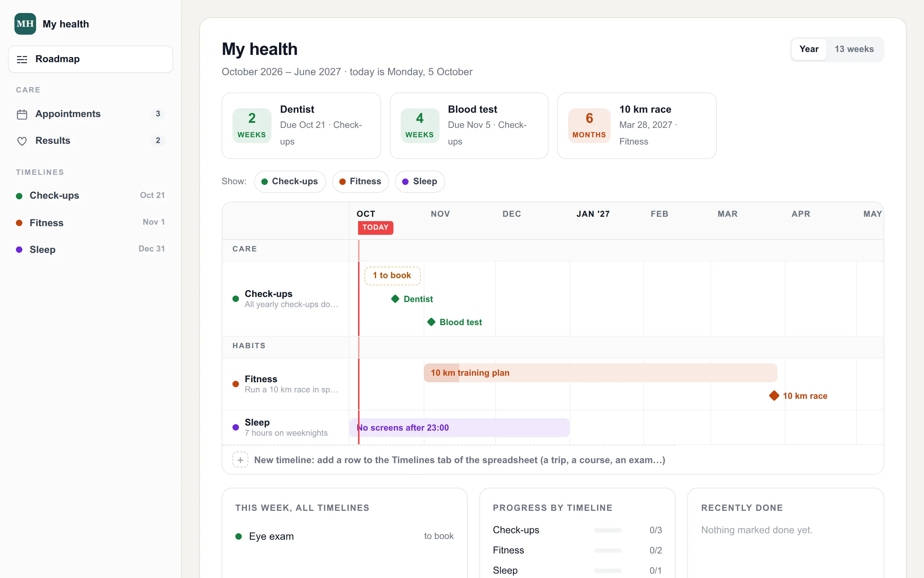Click the Results heart icon
Viewport: 924px width, 578px height.
pyautogui.click(x=22, y=141)
